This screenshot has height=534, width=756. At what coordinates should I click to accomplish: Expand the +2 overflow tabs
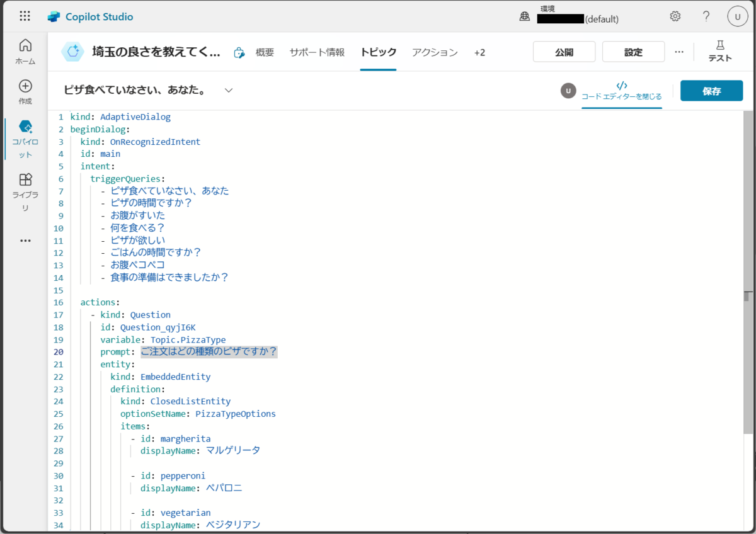480,53
